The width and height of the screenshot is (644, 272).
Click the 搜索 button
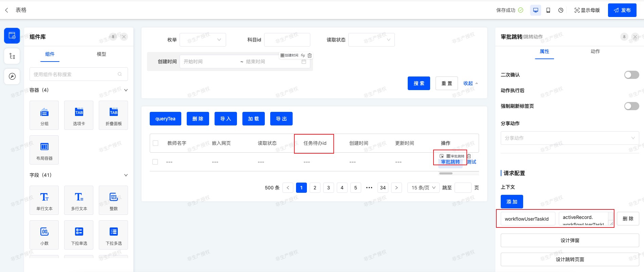pyautogui.click(x=419, y=83)
